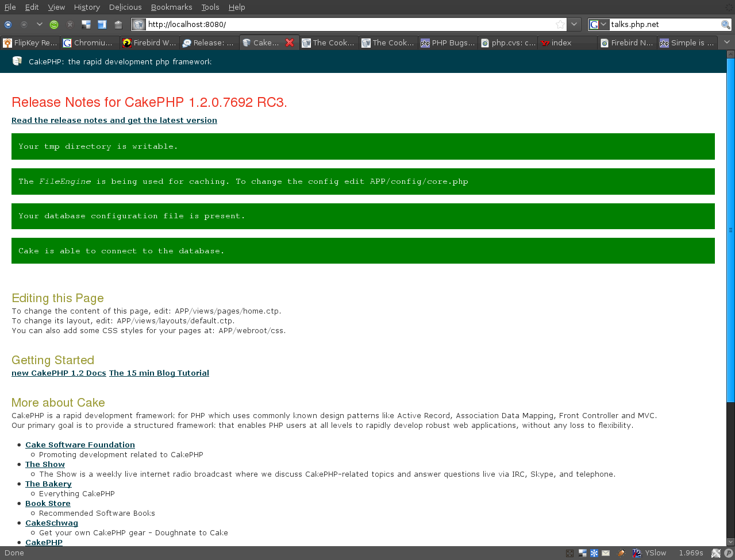Image resolution: width=735 pixels, height=560 pixels.
Task: Bookmark this page with the star icon
Action: tap(560, 25)
